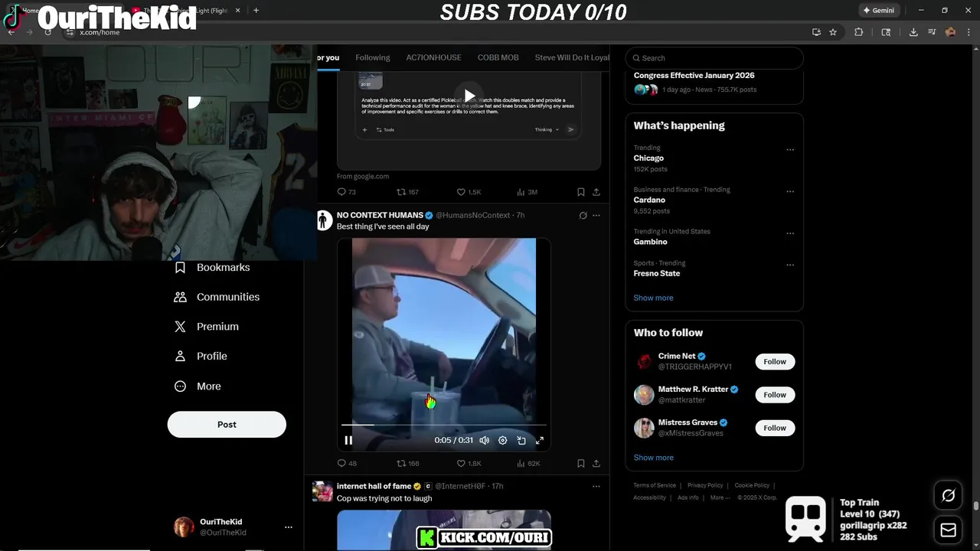Image resolution: width=980 pixels, height=551 pixels.
Task: Open the Cardano trending topic
Action: pos(649,201)
